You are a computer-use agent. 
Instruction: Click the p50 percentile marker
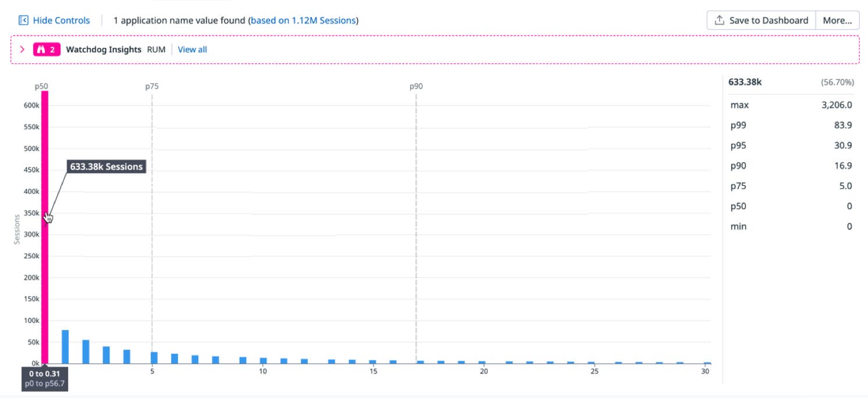[41, 86]
